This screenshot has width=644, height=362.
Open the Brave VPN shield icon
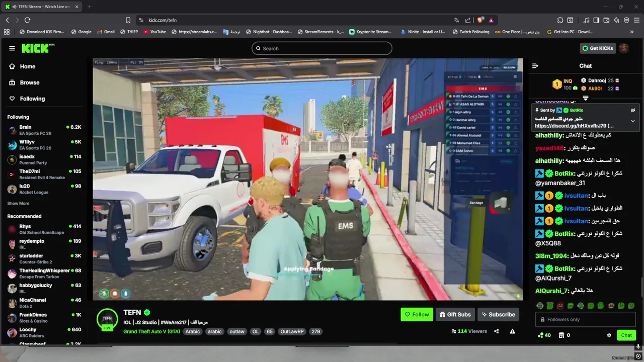point(626,20)
